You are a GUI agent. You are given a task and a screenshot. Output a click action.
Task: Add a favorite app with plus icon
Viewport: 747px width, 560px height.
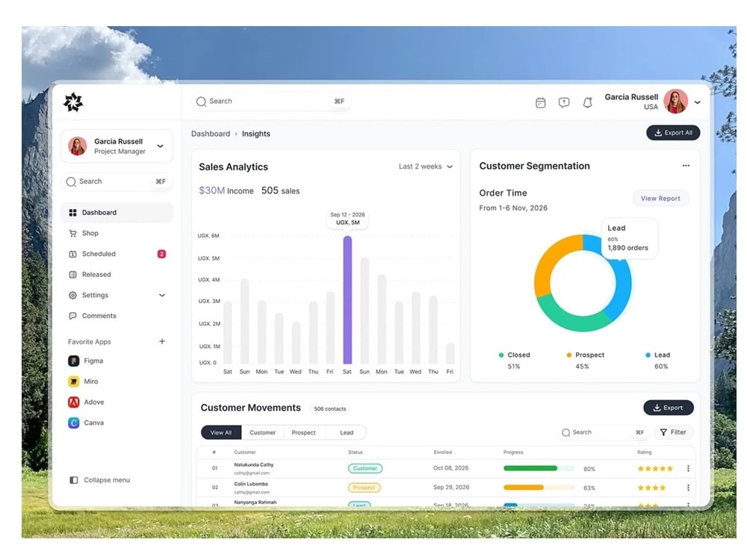162,341
